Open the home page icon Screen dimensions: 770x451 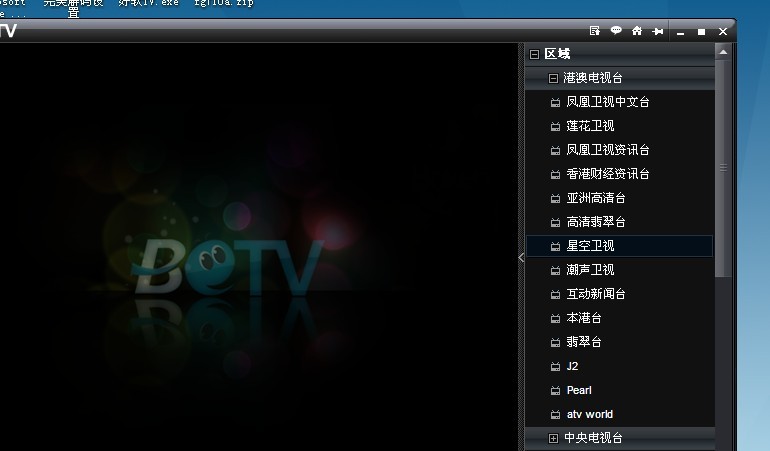tap(636, 31)
